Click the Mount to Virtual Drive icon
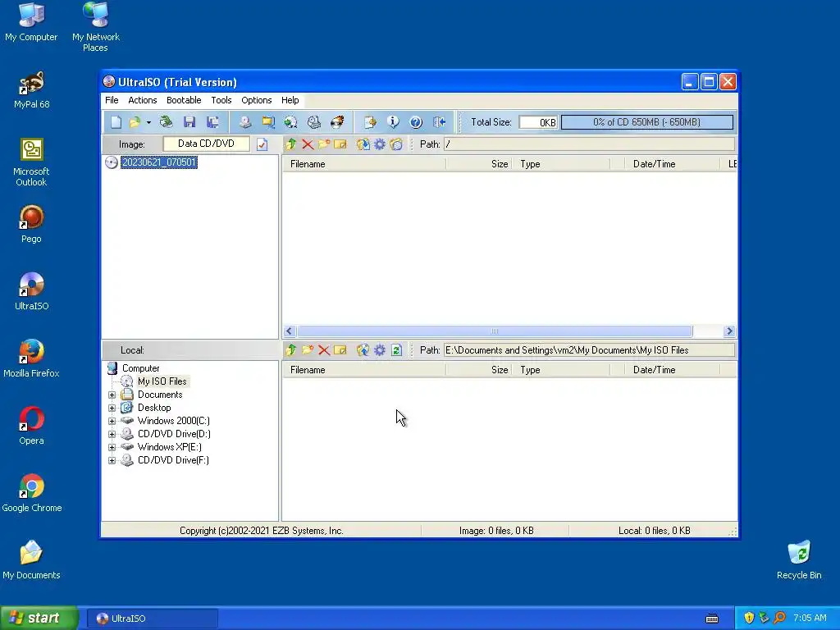 [314, 122]
